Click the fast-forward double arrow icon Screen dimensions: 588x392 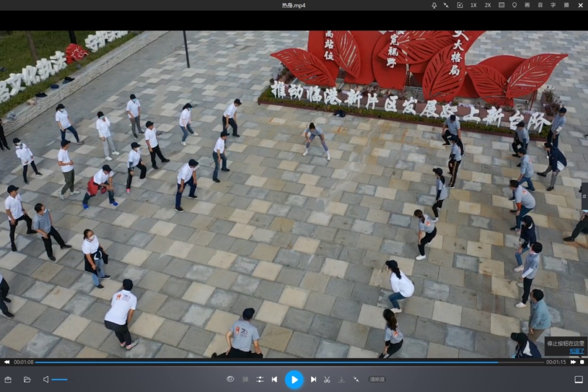[x=574, y=362]
